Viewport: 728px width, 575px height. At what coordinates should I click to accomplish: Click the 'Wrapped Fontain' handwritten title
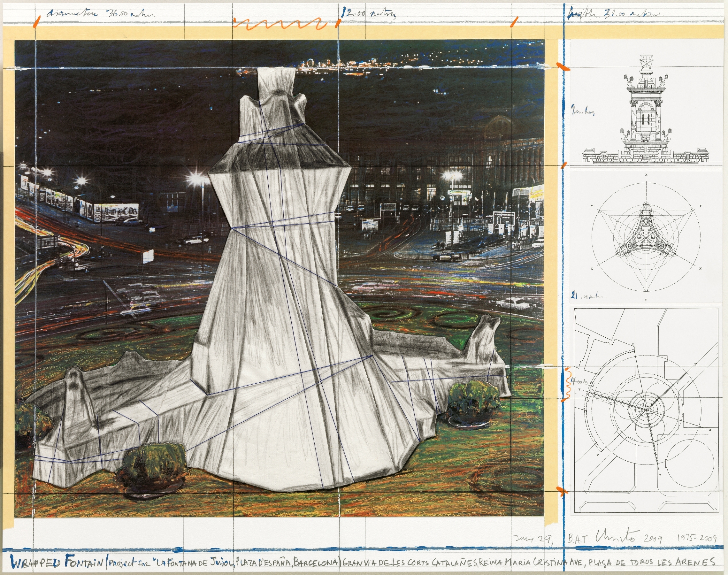(57, 562)
